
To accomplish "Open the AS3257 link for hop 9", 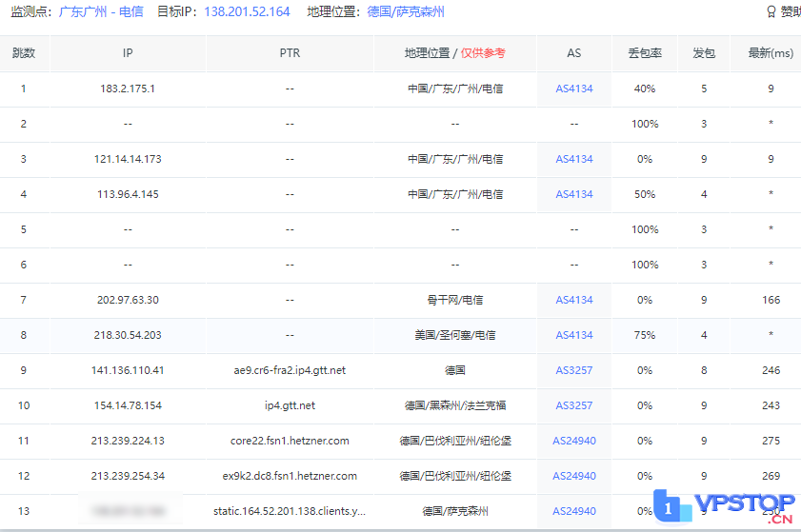I will click(573, 370).
